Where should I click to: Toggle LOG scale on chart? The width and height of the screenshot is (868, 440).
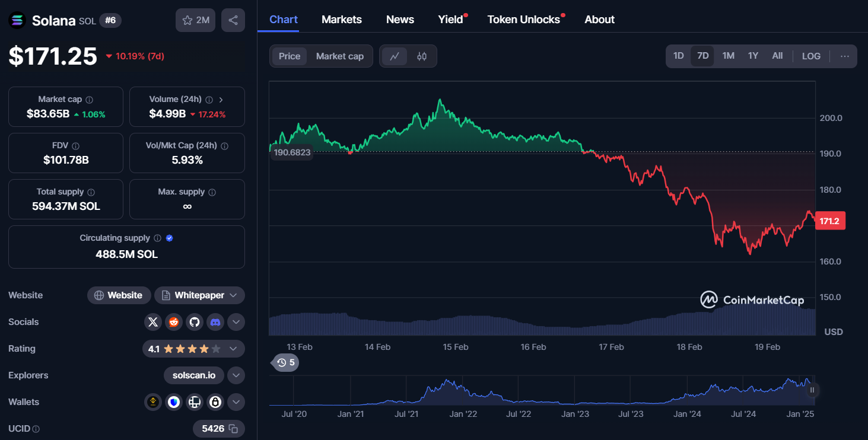click(811, 56)
